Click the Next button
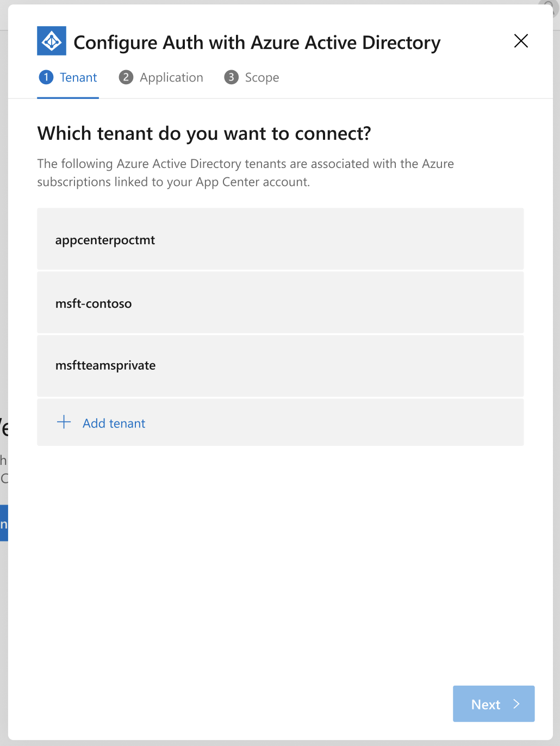Image resolution: width=560 pixels, height=746 pixels. (x=493, y=704)
